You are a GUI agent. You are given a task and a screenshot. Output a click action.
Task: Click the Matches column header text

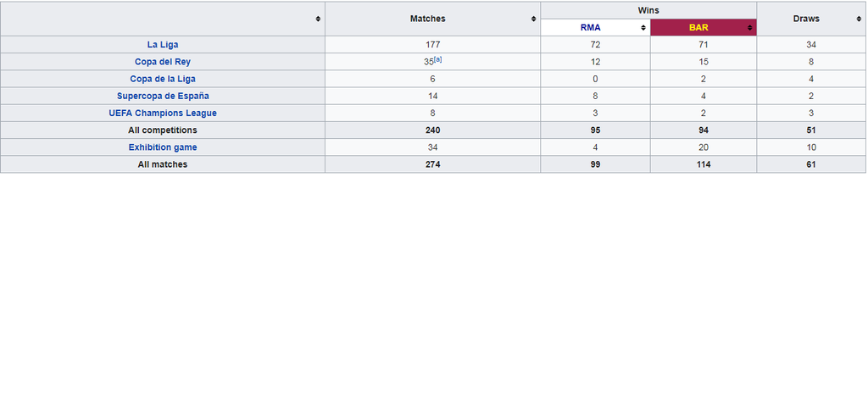[x=427, y=19]
